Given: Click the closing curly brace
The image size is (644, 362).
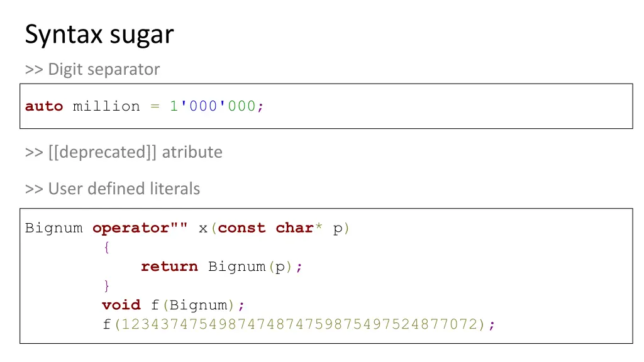Looking at the screenshot, I should coord(106,286).
